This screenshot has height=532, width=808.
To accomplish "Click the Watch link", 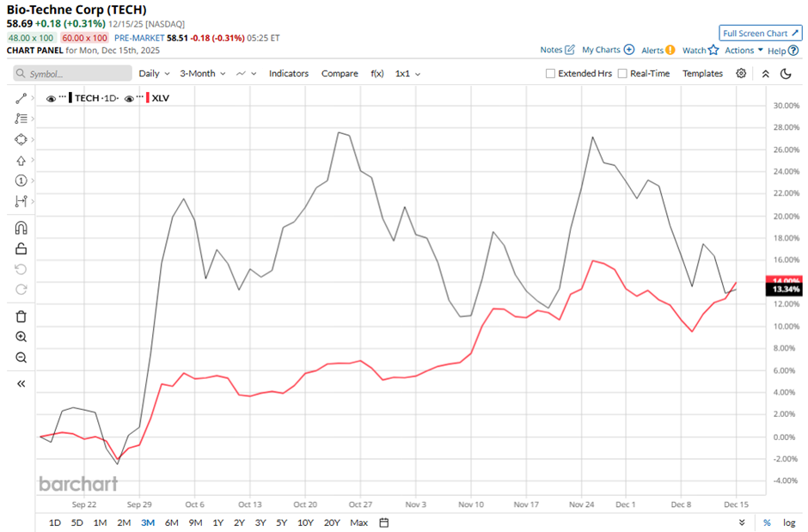I will pyautogui.click(x=695, y=50).
